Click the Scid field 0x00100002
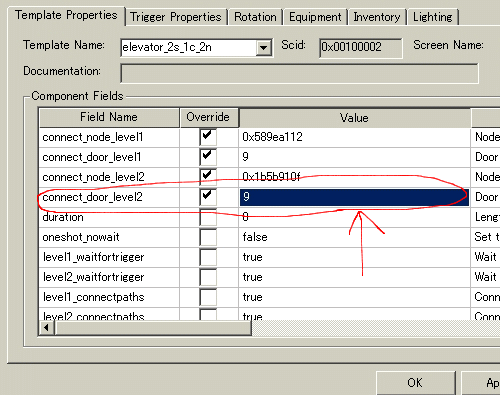 tap(360, 47)
